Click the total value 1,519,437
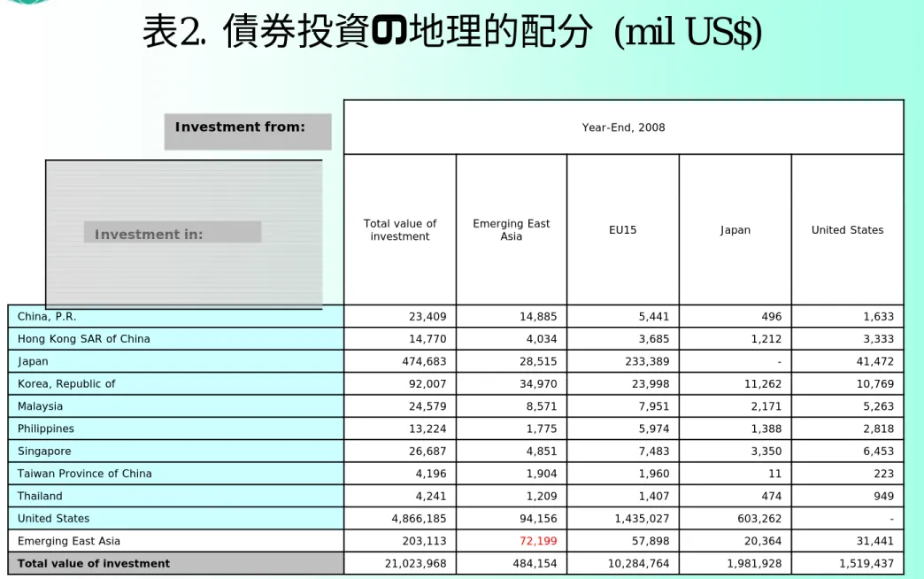 click(x=866, y=563)
